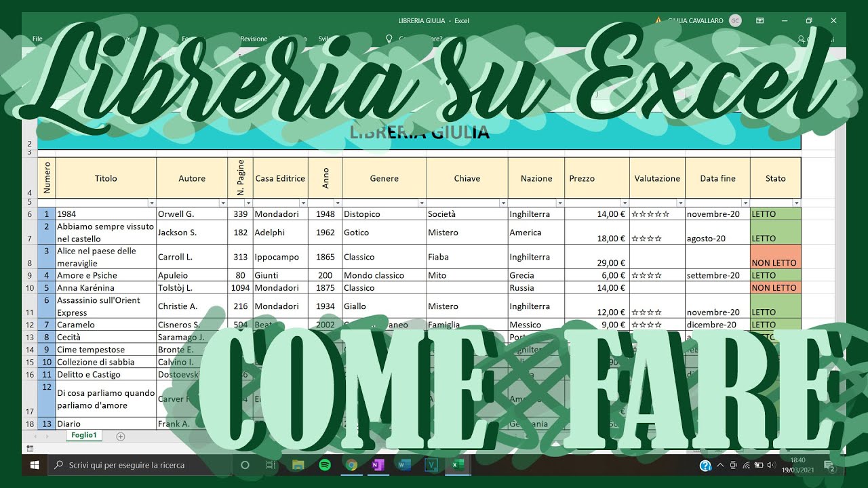Open Ribbon Display Options in title bar
The width and height of the screenshot is (868, 488).
760,21
